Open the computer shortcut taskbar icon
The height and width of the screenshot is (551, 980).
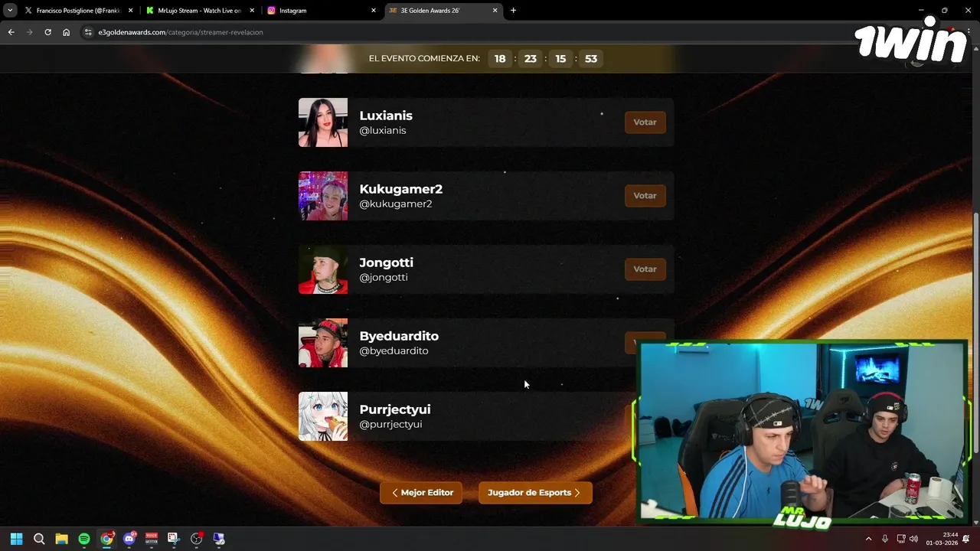coord(219,539)
